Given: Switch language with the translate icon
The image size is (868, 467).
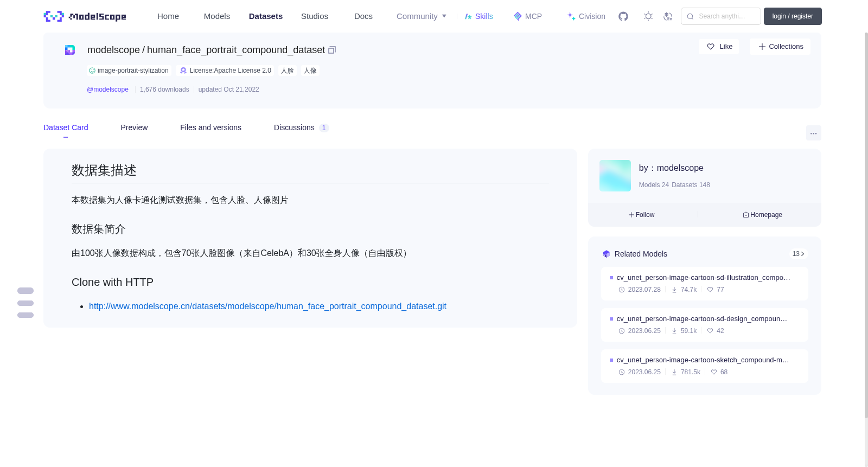Looking at the screenshot, I should tap(668, 16).
